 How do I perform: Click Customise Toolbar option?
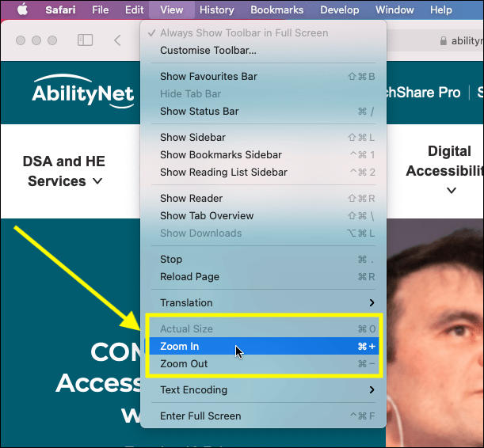click(x=208, y=51)
